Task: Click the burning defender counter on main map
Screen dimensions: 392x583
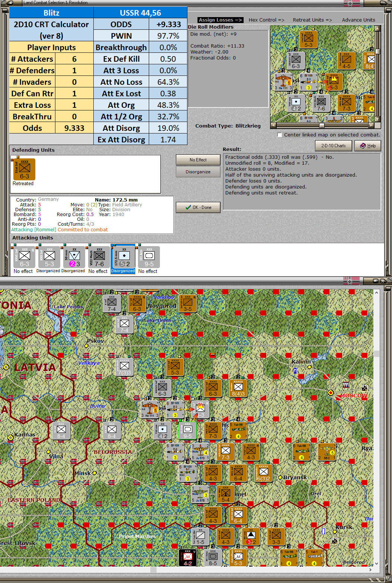Action: (200, 409)
